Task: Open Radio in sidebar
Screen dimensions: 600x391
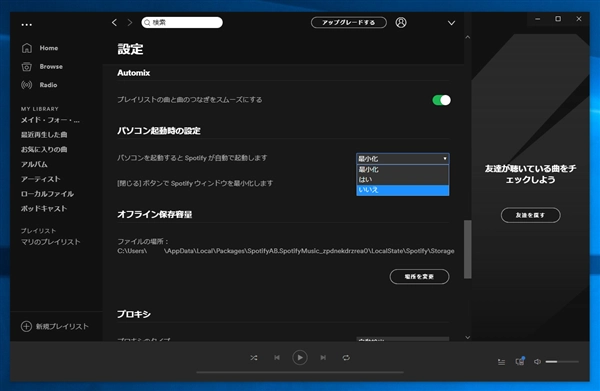Action: pos(39,85)
